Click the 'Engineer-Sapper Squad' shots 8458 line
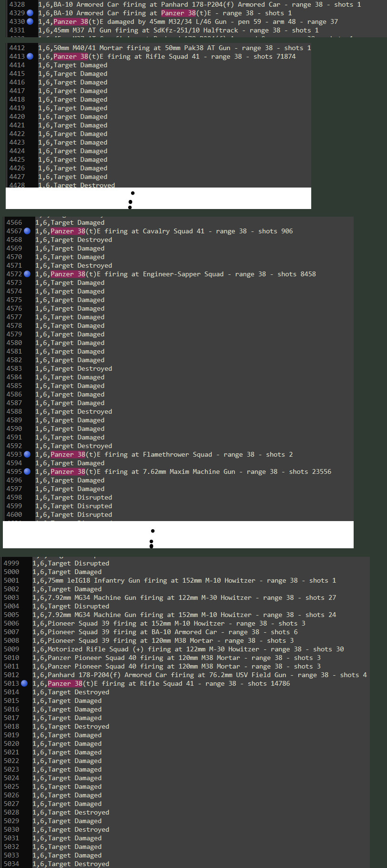 coord(175,274)
